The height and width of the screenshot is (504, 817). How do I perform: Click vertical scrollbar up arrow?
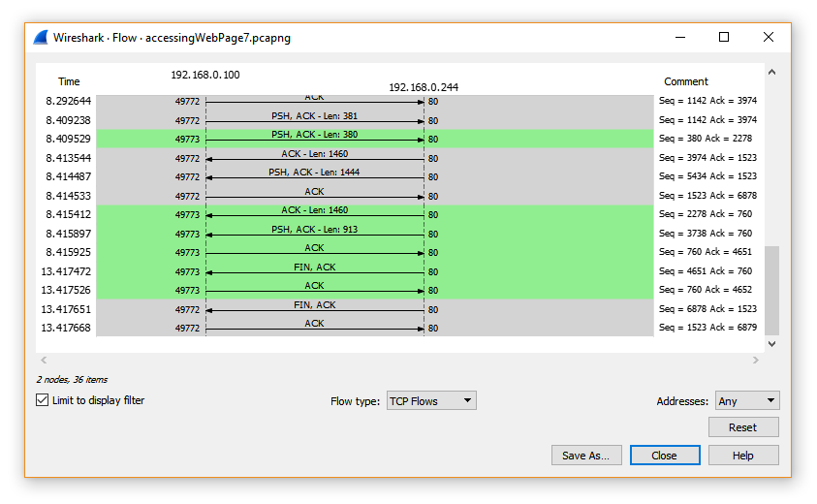771,73
